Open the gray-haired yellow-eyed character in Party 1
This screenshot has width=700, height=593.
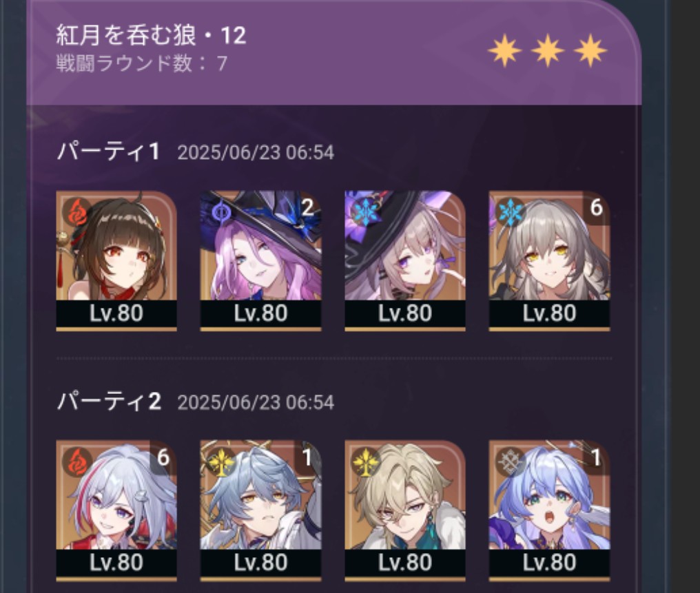550,260
